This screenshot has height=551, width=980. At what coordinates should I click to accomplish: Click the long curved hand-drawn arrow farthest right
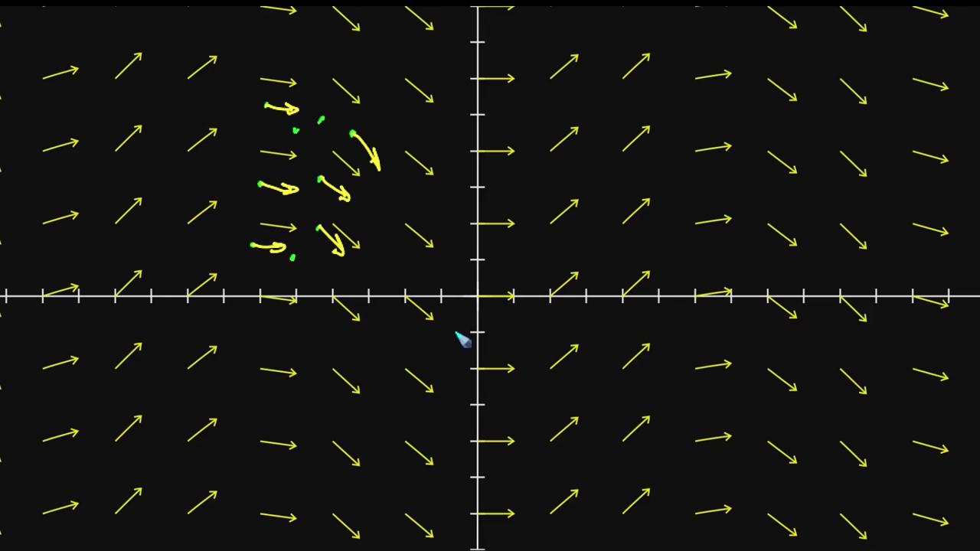(367, 150)
